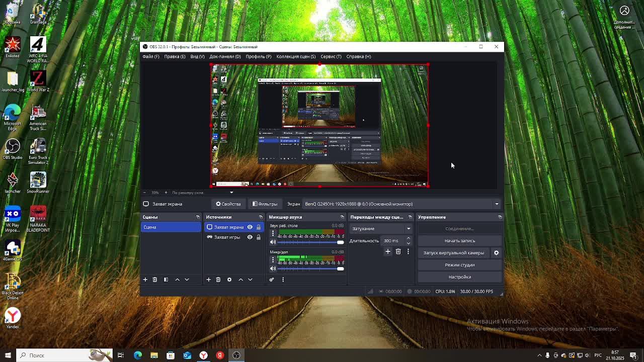Screen dimensions: 644x362
Task: Zoom out the preview with minus icon
Action: pyautogui.click(x=144, y=193)
